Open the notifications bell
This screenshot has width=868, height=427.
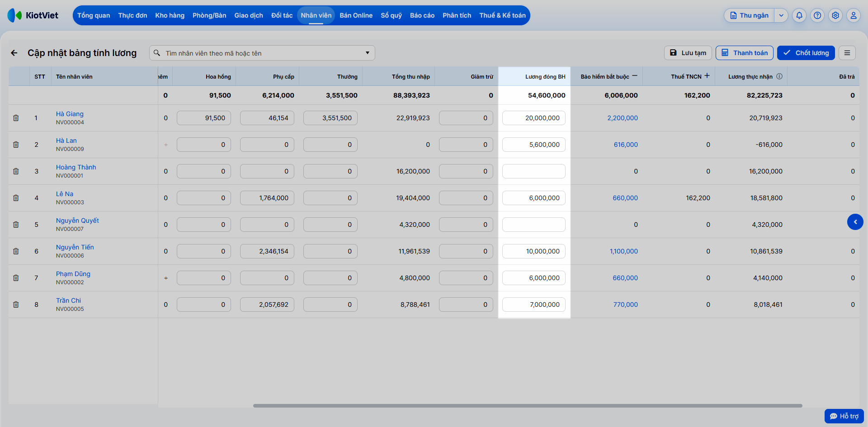coord(799,15)
